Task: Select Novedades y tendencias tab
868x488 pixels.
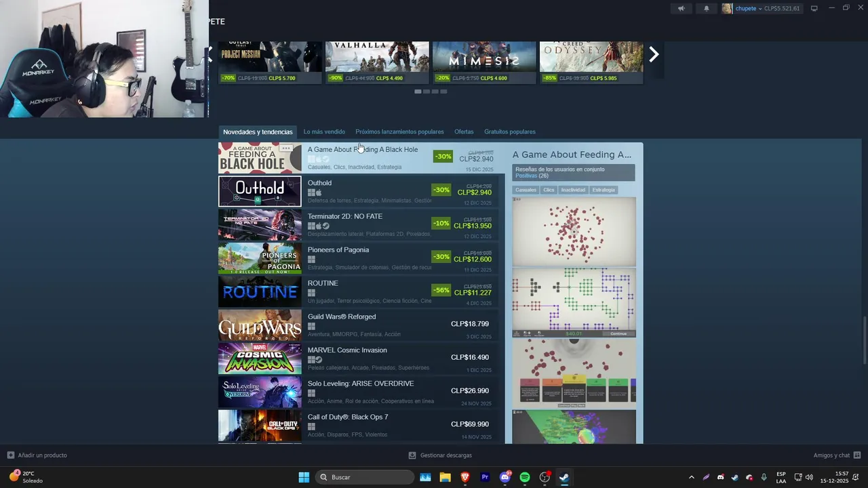Action: (x=258, y=131)
